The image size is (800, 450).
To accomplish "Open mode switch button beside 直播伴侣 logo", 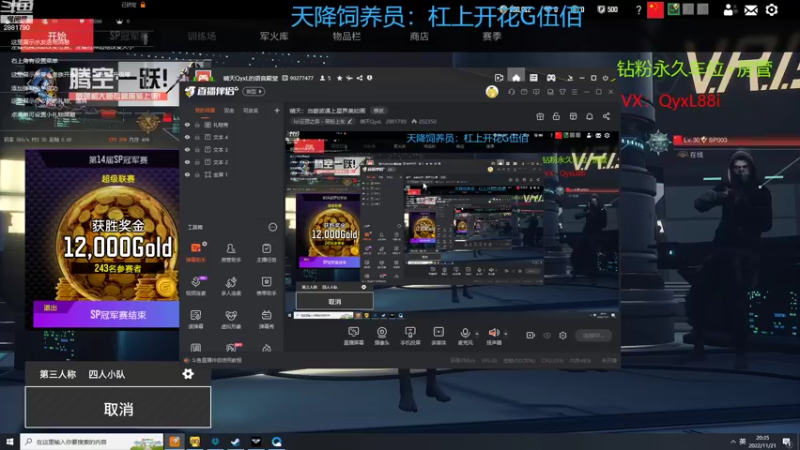I will click(x=254, y=92).
